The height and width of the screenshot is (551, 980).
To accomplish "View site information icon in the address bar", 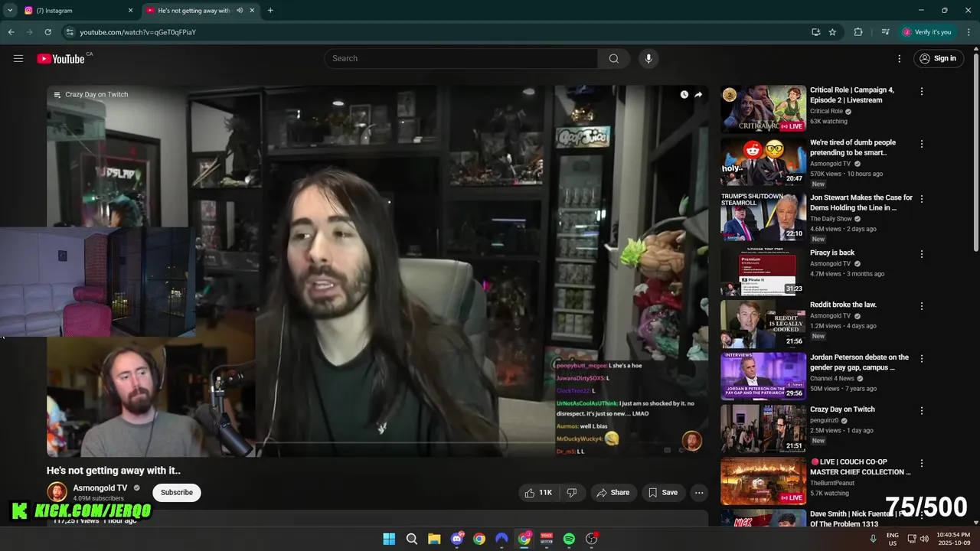I will [70, 32].
